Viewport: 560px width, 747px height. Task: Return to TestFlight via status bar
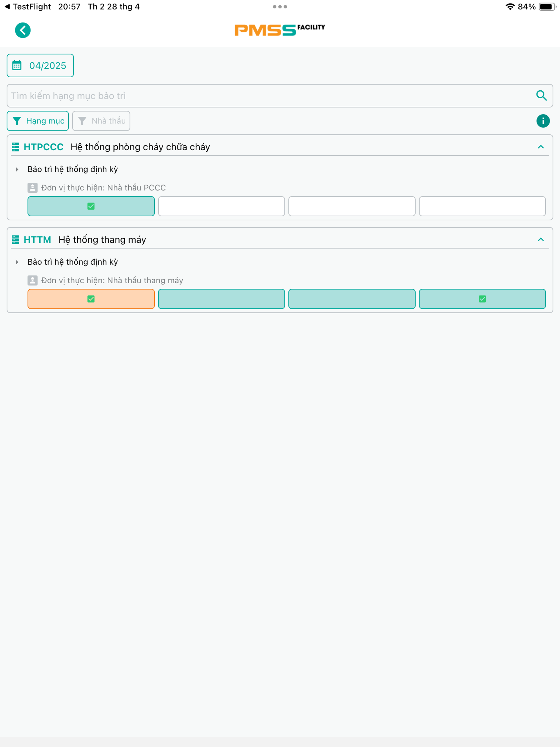tap(28, 7)
